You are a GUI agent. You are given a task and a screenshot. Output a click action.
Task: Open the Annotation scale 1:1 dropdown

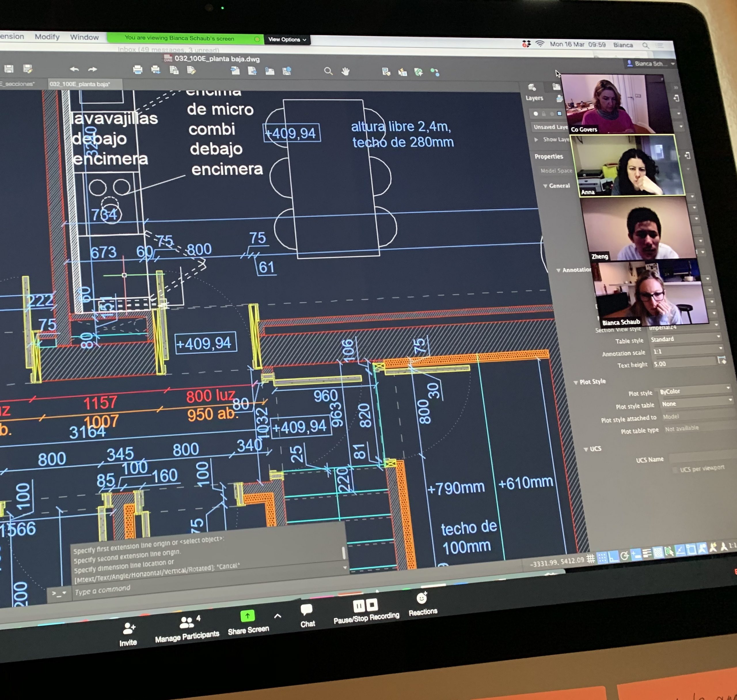688,351
